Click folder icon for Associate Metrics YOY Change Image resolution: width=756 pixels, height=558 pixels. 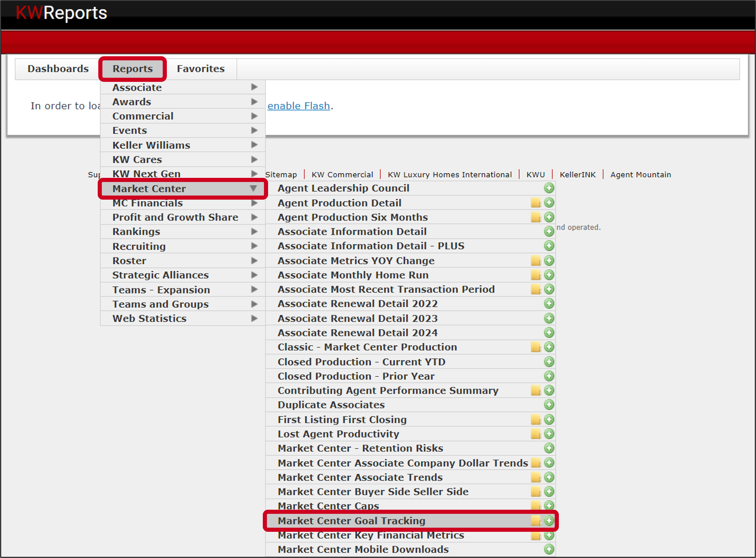pos(536,261)
